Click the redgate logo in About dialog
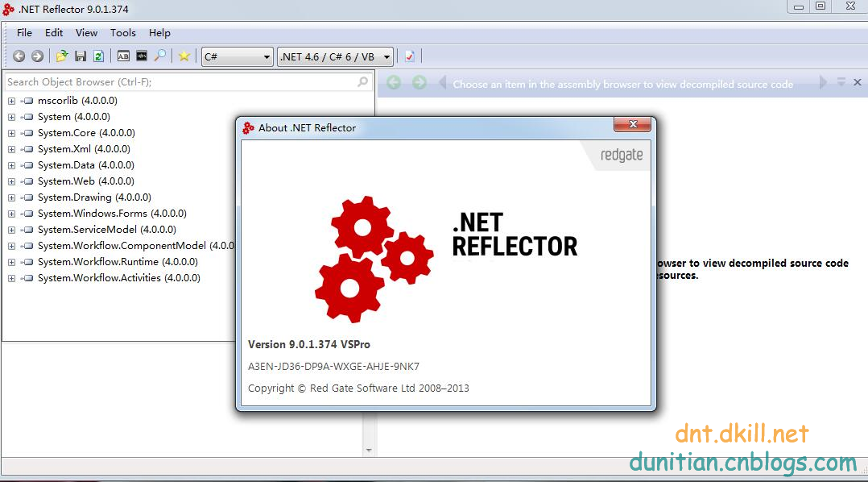Screen dimensions: 868x482 tap(622, 155)
